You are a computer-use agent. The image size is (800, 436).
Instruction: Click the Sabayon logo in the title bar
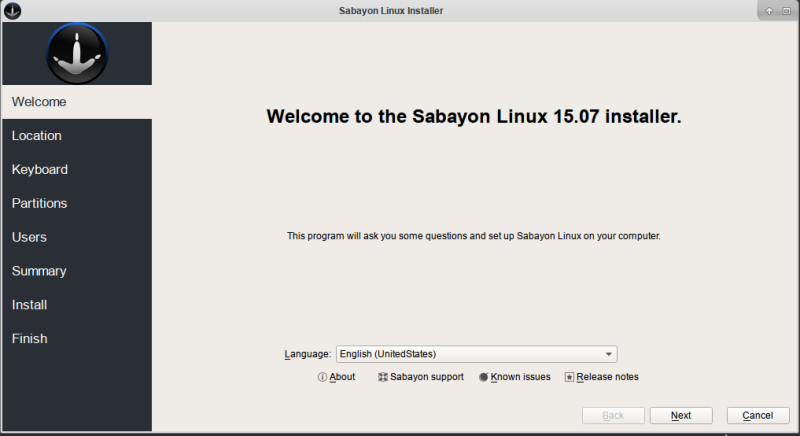click(12, 11)
